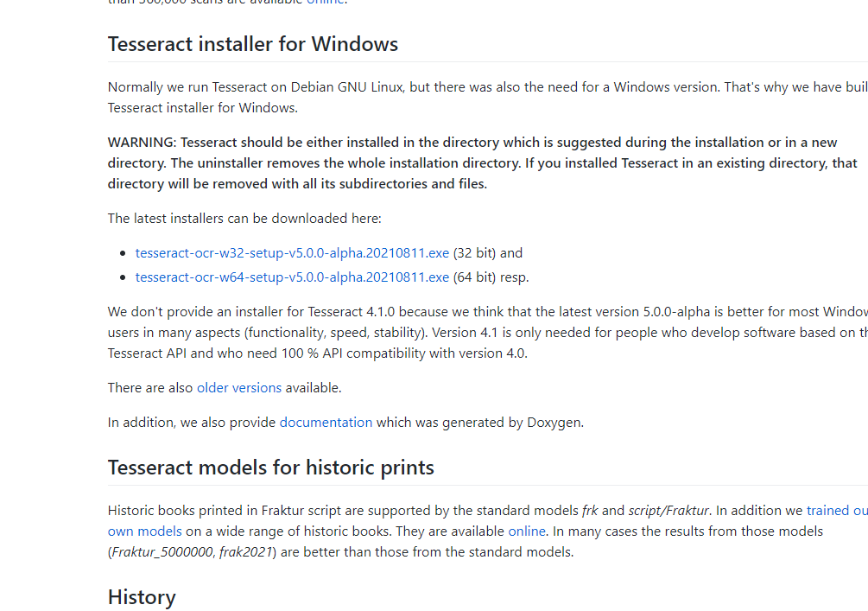Click the 'Tesseract installer for Windows' heading
Image resolution: width=868 pixels, height=611 pixels.
[253, 44]
